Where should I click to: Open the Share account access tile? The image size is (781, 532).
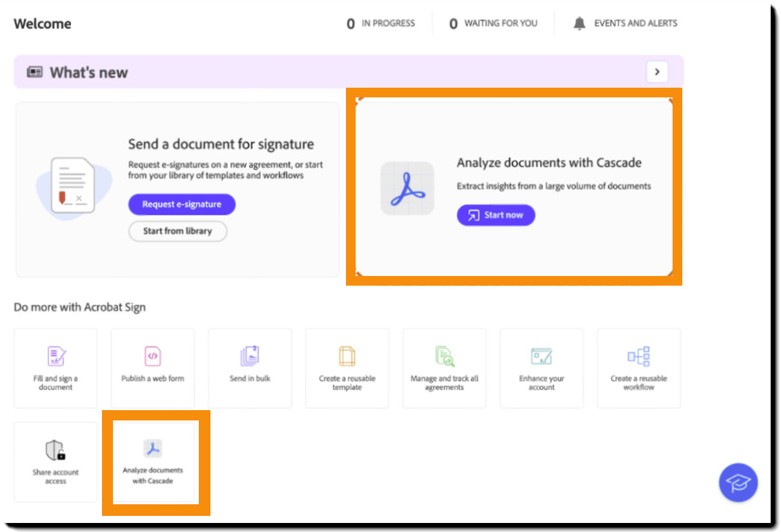pyautogui.click(x=56, y=462)
